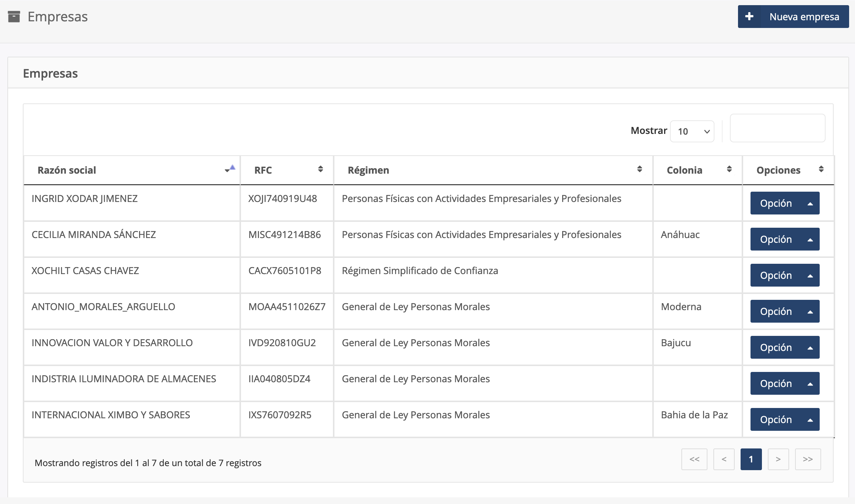This screenshot has width=855, height=504.
Task: Open Opción dropdown for INTERNACIONAL XIMBO Y SABORES
Action: 785,419
